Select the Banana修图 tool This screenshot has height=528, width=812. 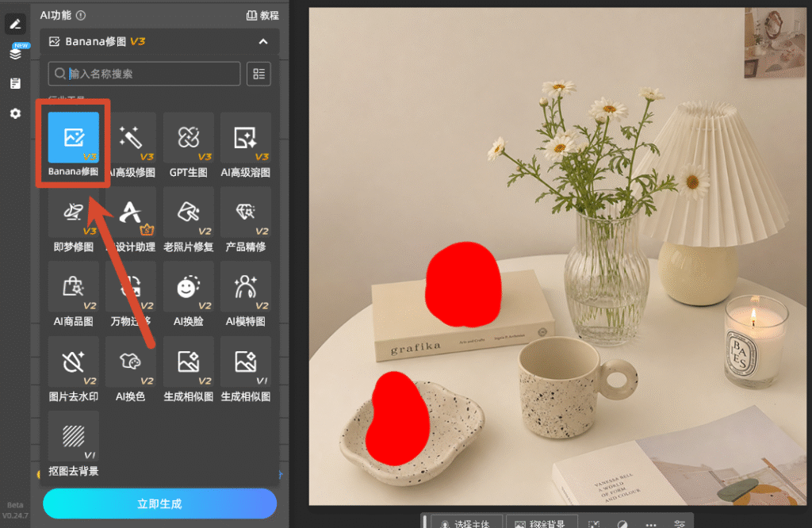74,144
